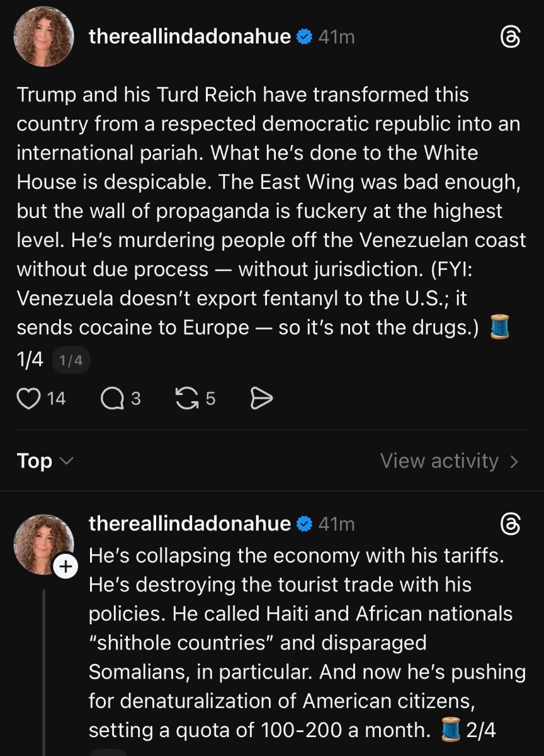Open thereallindadonahue profile from first post
The image size is (544, 756).
click(x=190, y=37)
